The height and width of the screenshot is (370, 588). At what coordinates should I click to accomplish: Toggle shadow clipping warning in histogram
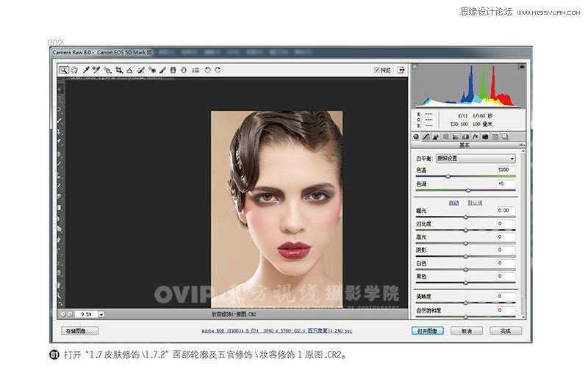coord(415,67)
